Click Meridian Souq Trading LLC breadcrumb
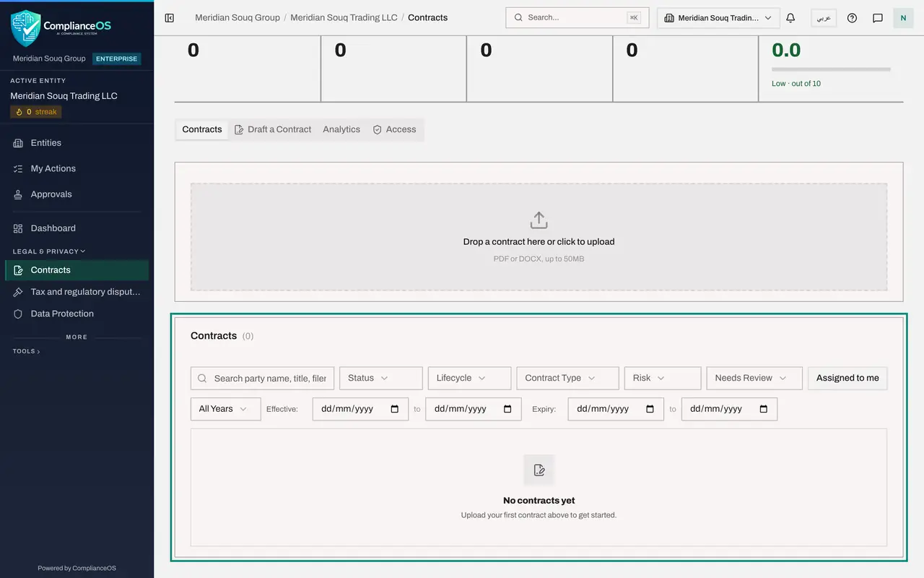Image resolution: width=924 pixels, height=578 pixels. [344, 17]
